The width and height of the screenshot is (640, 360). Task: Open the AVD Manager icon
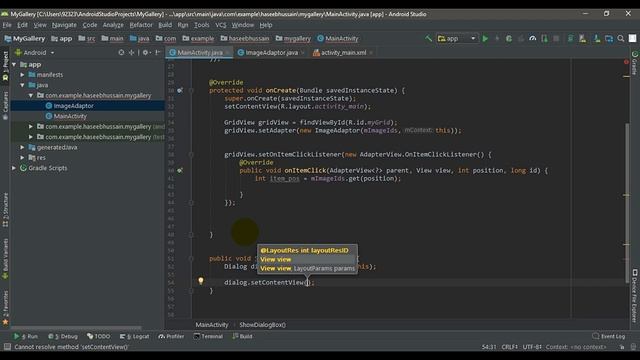(582, 39)
